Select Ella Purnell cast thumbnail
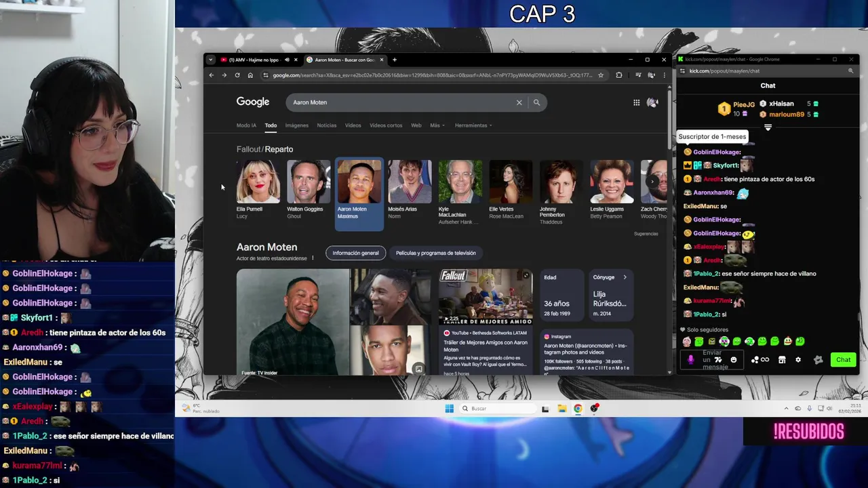Viewport: 868px width, 488px height. coord(258,182)
